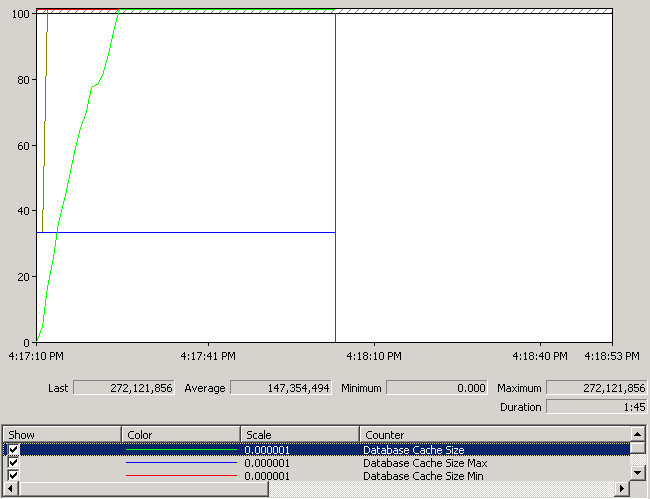Click the blue color line for Cache Size Max
650x499 pixels.
pyautogui.click(x=181, y=463)
